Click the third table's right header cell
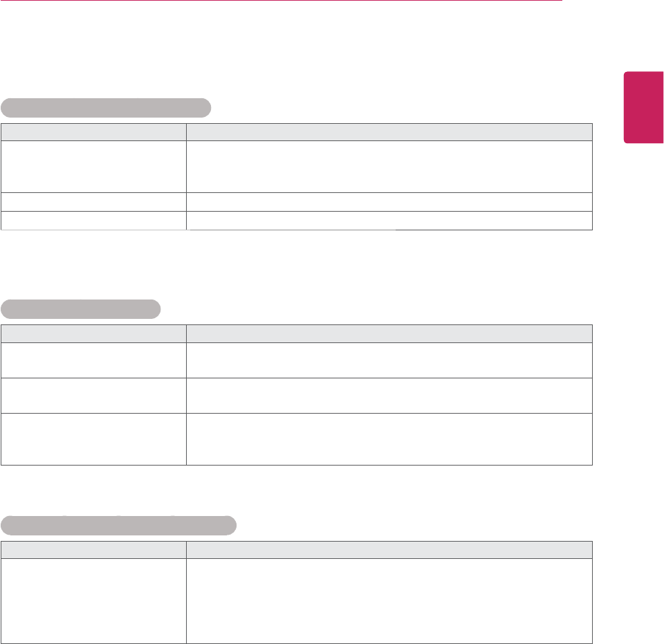 tap(389, 549)
